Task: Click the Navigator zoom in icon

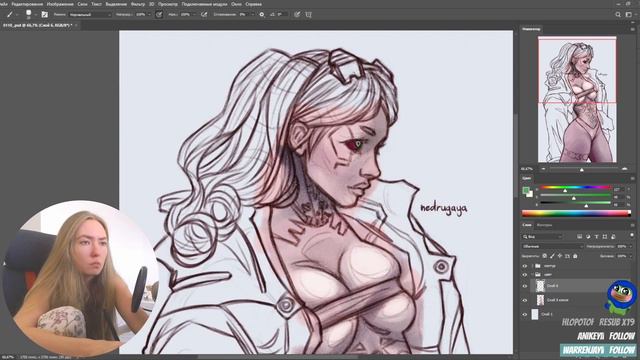Action: 624,169
